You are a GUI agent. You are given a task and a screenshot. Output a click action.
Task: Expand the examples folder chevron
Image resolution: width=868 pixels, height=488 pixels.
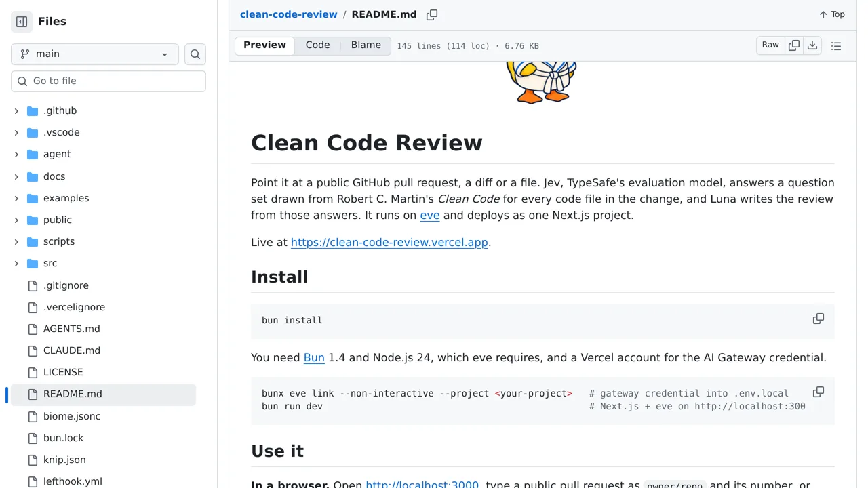[x=16, y=198]
